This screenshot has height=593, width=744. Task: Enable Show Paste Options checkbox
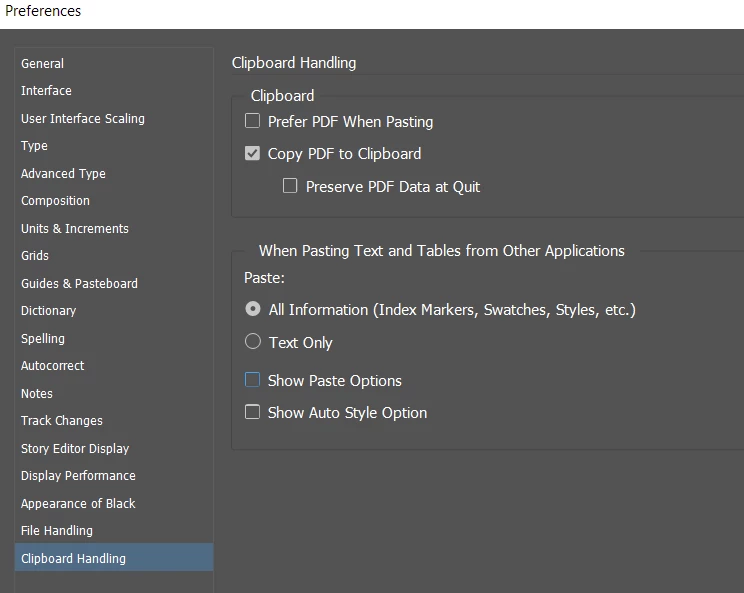252,380
